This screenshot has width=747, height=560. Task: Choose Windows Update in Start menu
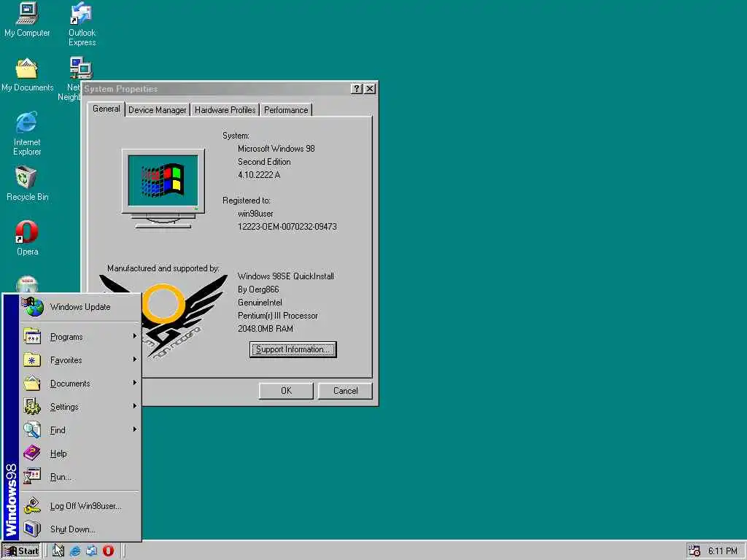pos(80,307)
